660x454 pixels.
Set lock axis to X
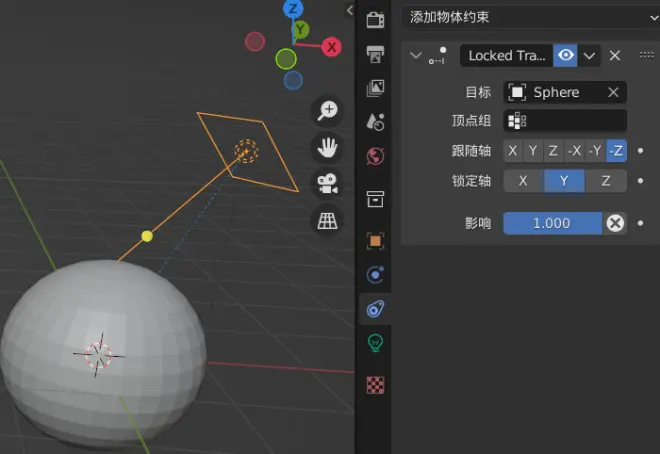523,181
